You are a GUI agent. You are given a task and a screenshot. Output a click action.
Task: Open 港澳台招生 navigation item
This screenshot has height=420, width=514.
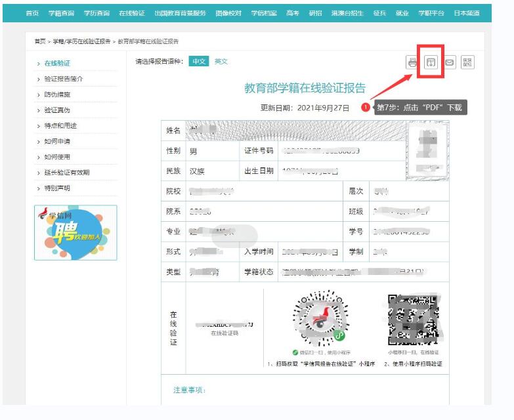[x=347, y=13]
